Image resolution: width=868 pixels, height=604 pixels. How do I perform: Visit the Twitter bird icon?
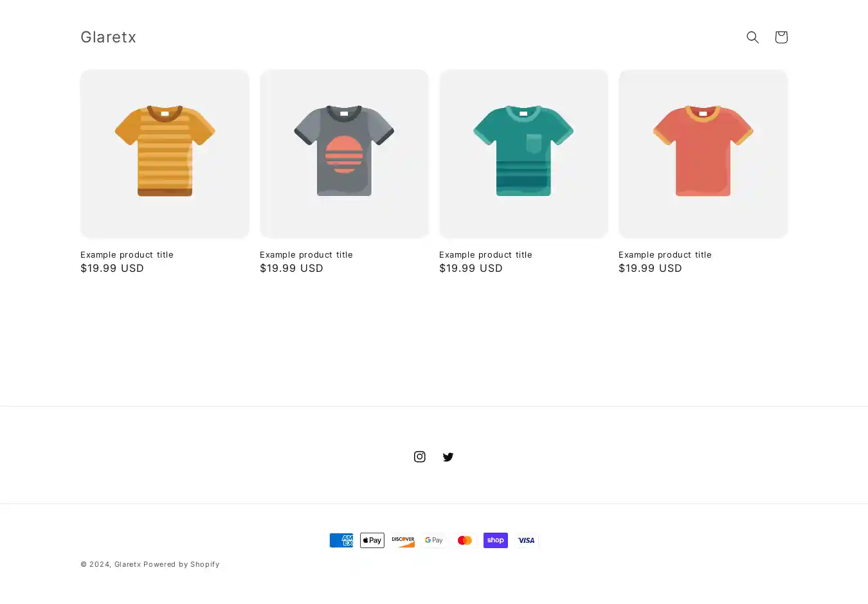pyautogui.click(x=448, y=457)
